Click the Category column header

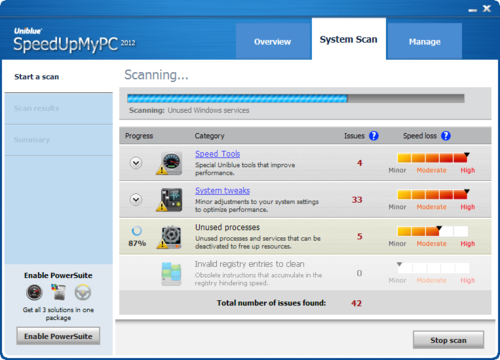tap(209, 136)
